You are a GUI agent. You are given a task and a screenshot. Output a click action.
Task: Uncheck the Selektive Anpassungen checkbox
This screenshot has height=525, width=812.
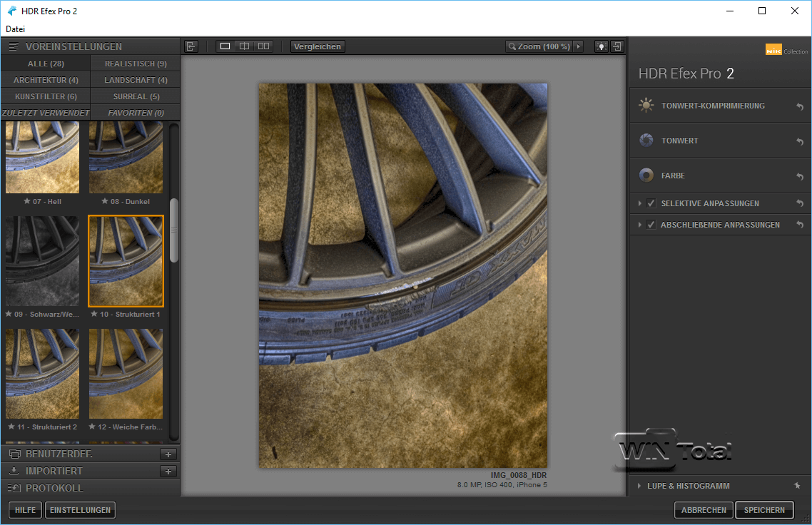coord(651,203)
